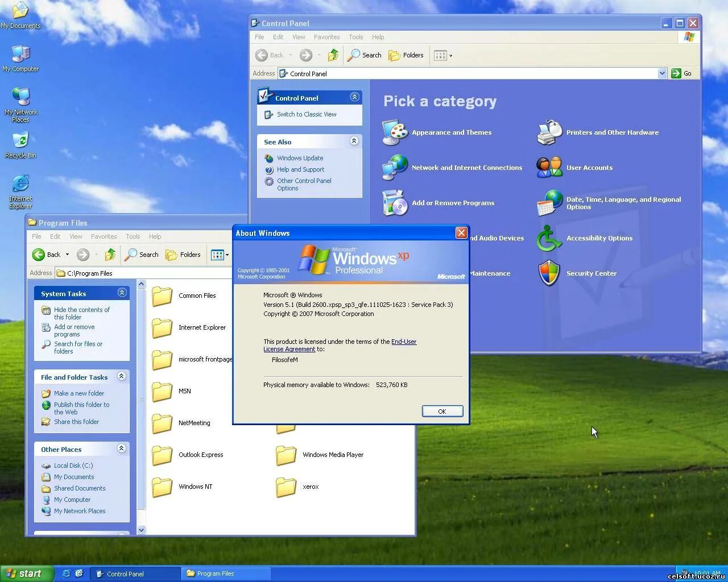
Task: Open Back history dropdown in Program Files
Action: pyautogui.click(x=67, y=255)
